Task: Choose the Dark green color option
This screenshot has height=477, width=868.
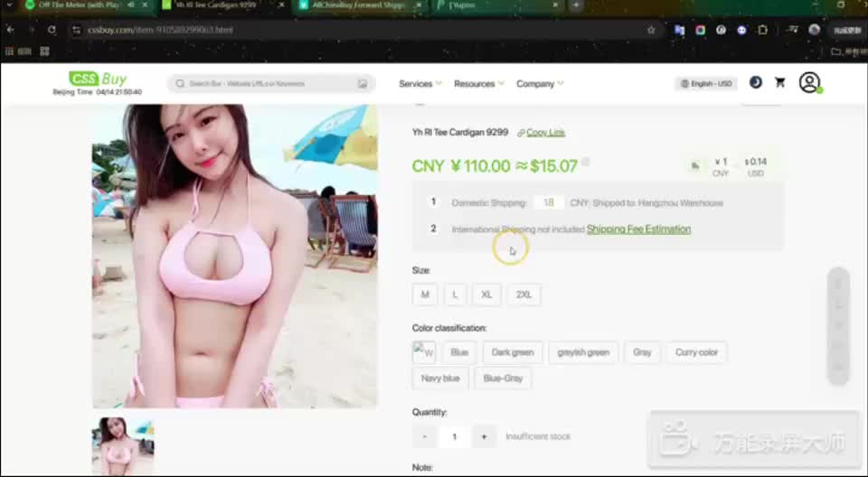Action: click(513, 352)
